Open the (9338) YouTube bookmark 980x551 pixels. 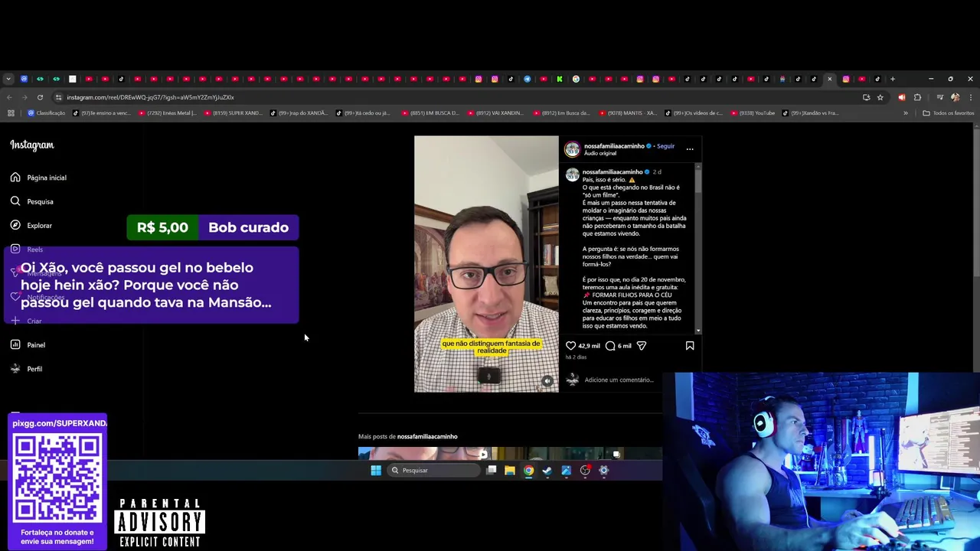(x=753, y=113)
